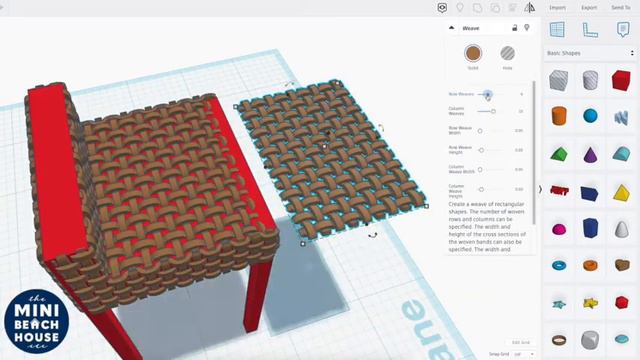Pick the red Box shape
The image size is (640, 360).
pos(621,80)
